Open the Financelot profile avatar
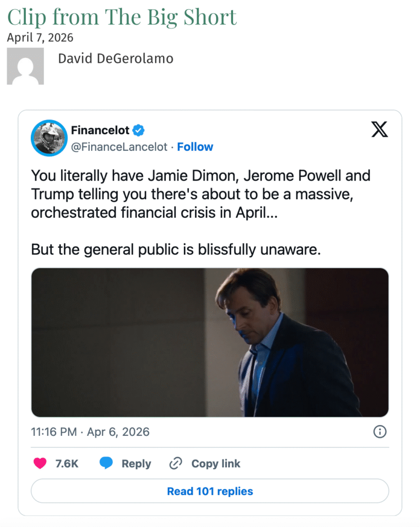 click(x=49, y=138)
